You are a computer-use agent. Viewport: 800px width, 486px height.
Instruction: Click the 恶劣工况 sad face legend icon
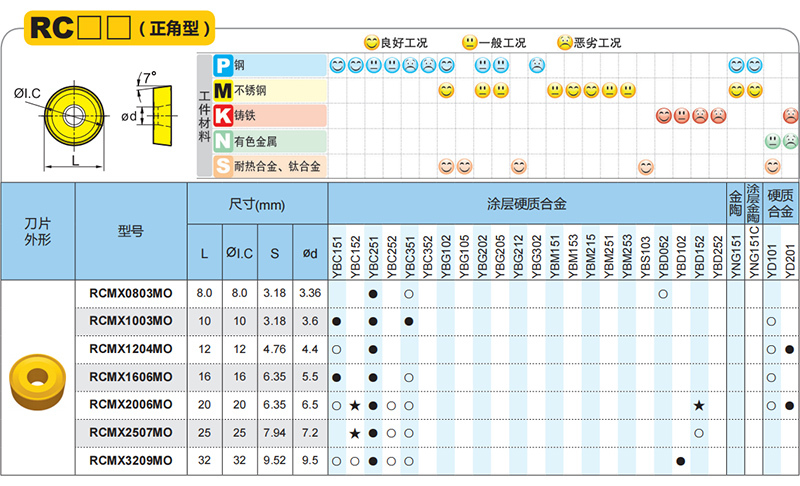click(x=565, y=42)
